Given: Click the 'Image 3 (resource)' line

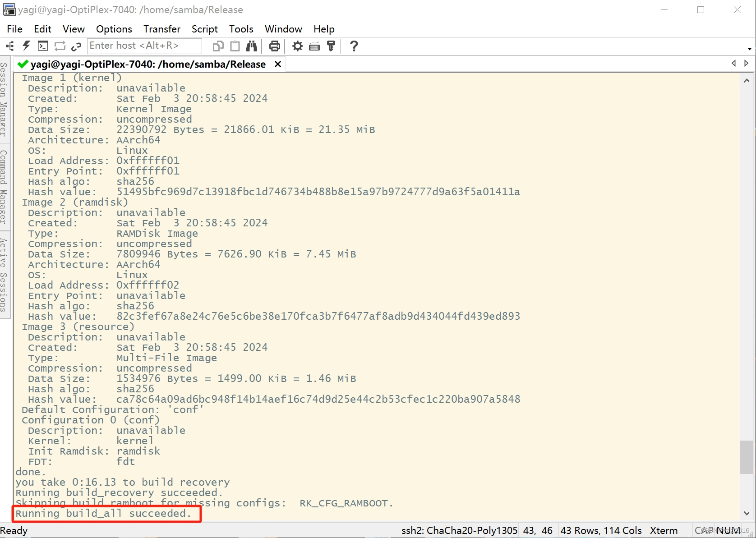Looking at the screenshot, I should point(78,326).
